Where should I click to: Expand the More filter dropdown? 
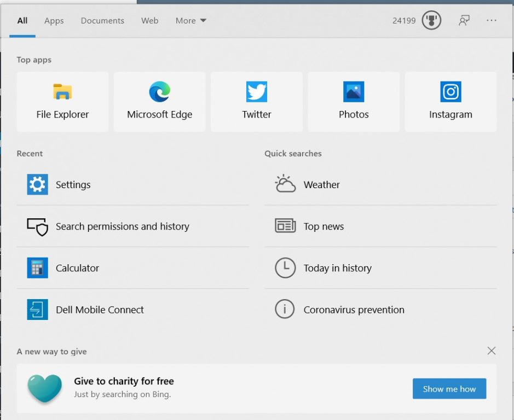click(x=191, y=21)
